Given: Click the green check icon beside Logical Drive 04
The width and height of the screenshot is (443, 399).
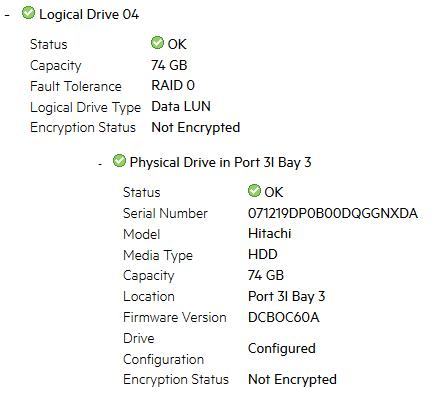Looking at the screenshot, I should click(28, 13).
